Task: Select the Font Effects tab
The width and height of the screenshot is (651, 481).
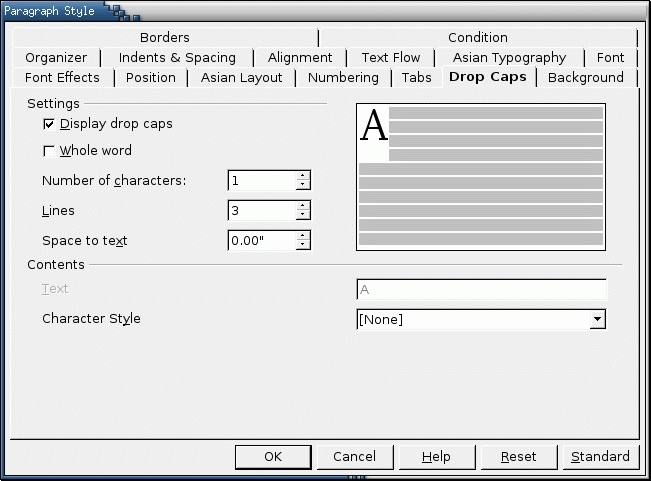Action: pos(62,78)
